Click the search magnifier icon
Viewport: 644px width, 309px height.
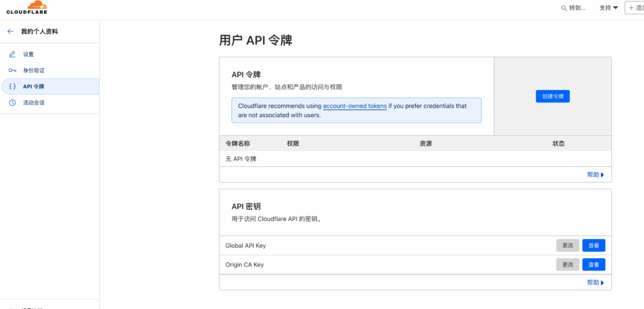[564, 8]
